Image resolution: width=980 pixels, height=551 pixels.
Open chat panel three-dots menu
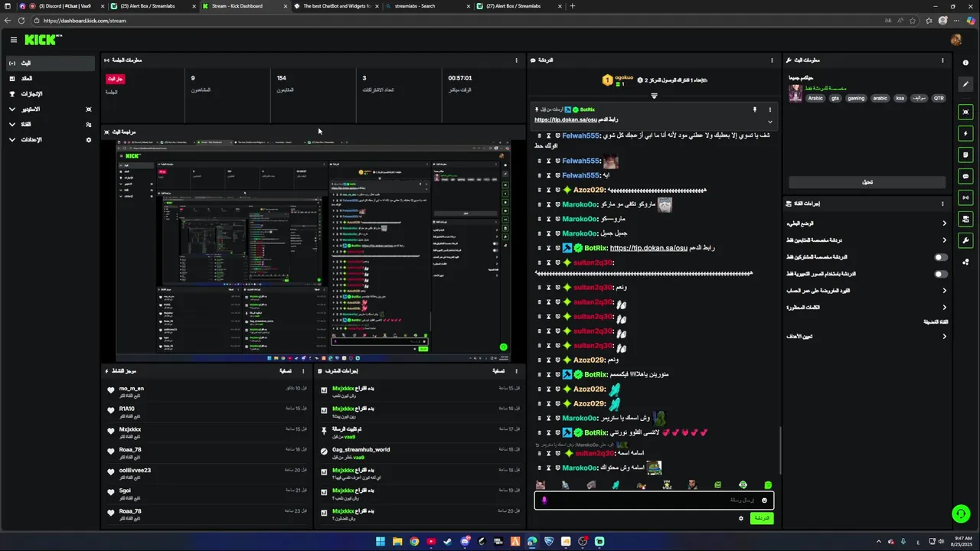click(772, 60)
